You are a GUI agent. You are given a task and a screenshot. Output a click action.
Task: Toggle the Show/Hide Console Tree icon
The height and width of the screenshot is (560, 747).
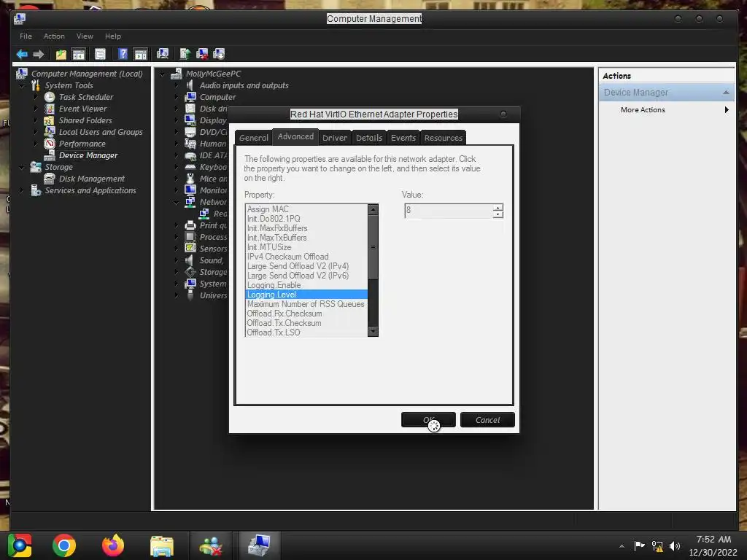(78, 54)
